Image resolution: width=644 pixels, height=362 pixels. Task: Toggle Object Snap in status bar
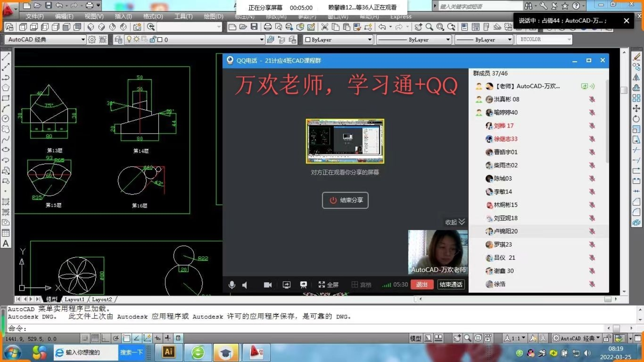click(x=126, y=338)
